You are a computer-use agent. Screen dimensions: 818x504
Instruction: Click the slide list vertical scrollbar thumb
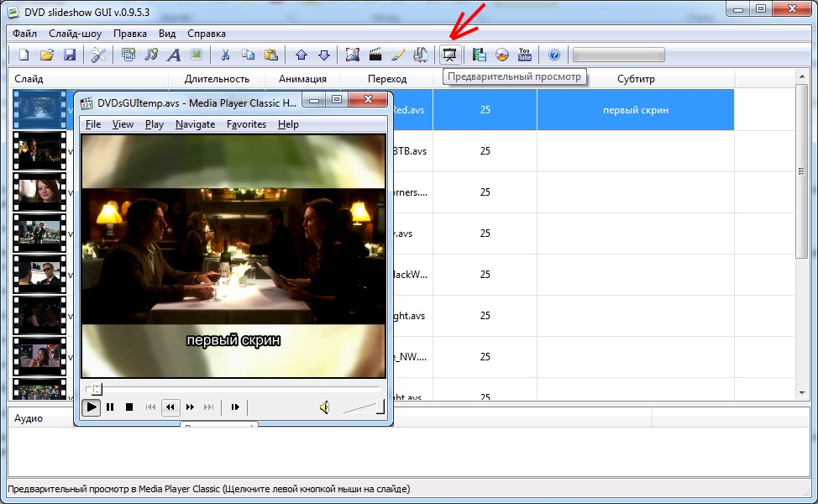pos(801,170)
